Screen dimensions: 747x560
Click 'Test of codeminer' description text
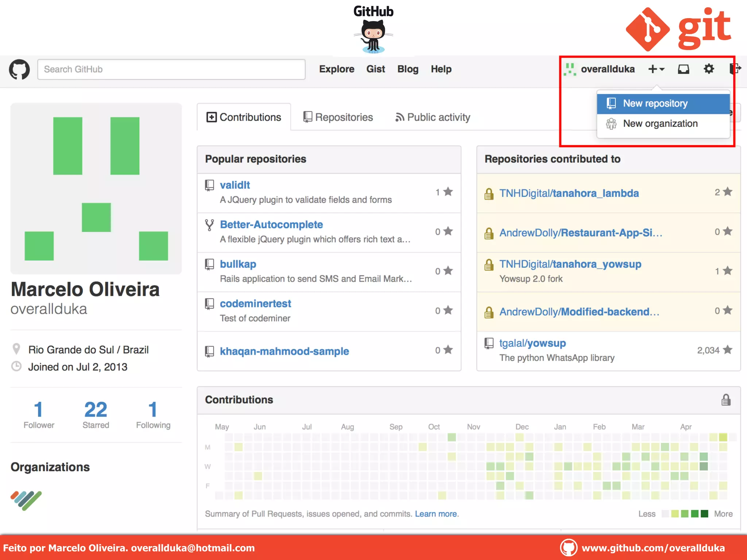pyautogui.click(x=255, y=318)
